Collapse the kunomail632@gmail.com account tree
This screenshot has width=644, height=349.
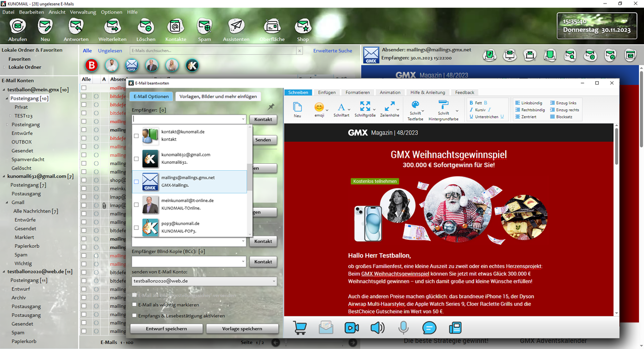pos(4,176)
